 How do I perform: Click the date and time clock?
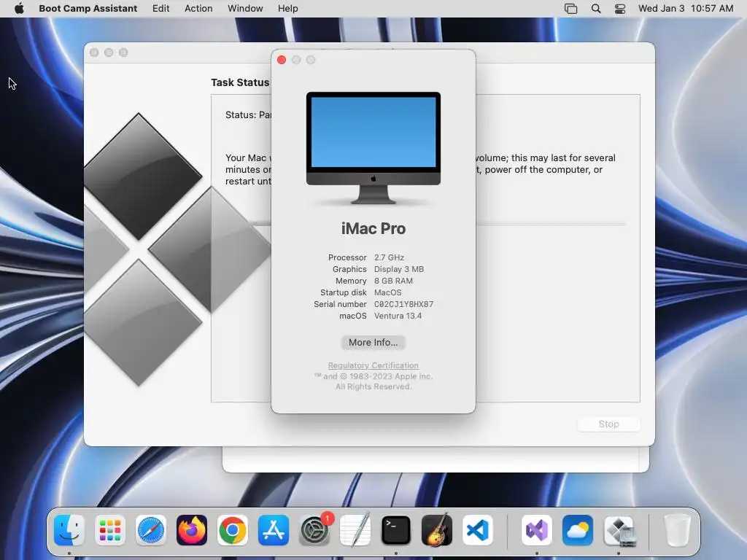tap(685, 8)
